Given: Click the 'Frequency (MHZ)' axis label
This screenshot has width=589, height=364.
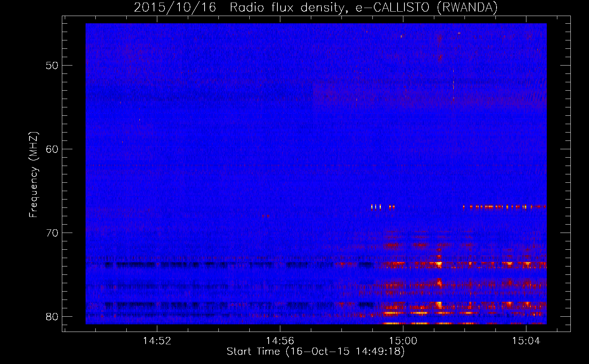Looking at the screenshot, I should click(33, 175).
